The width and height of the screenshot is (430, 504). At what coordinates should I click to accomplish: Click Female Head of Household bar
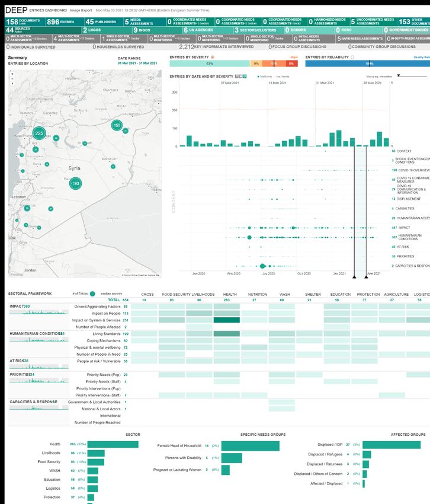[250, 446]
